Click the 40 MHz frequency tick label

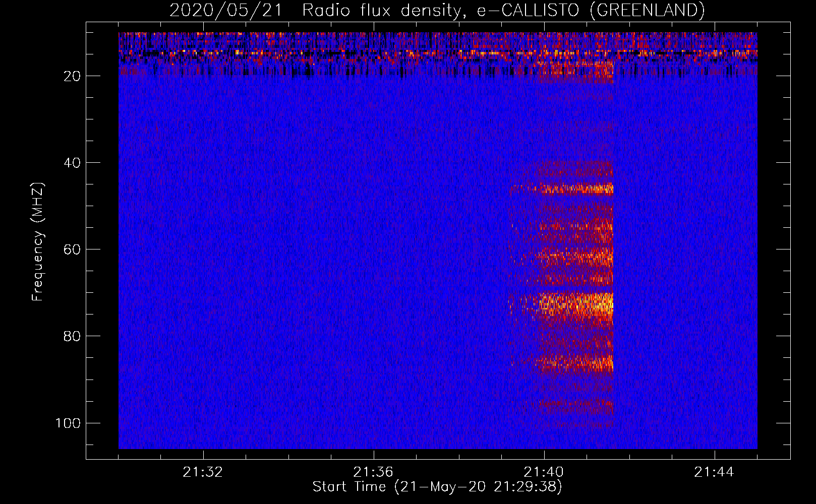click(x=72, y=163)
